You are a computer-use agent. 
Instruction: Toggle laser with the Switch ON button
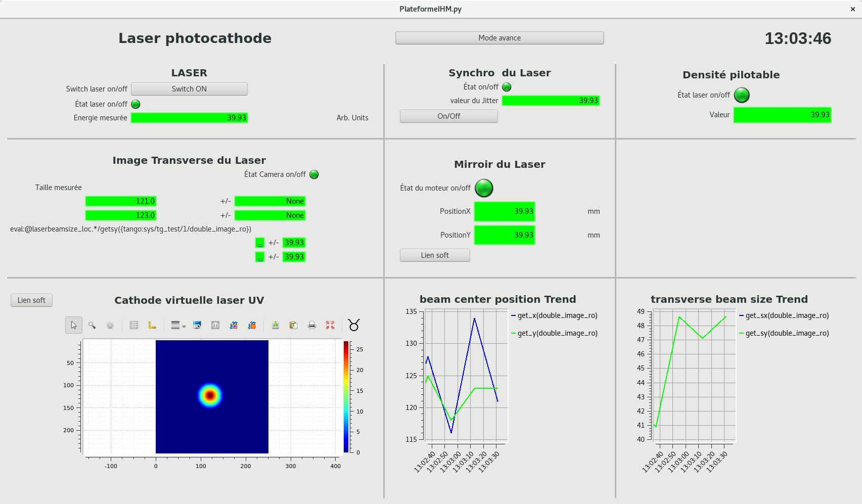point(189,89)
